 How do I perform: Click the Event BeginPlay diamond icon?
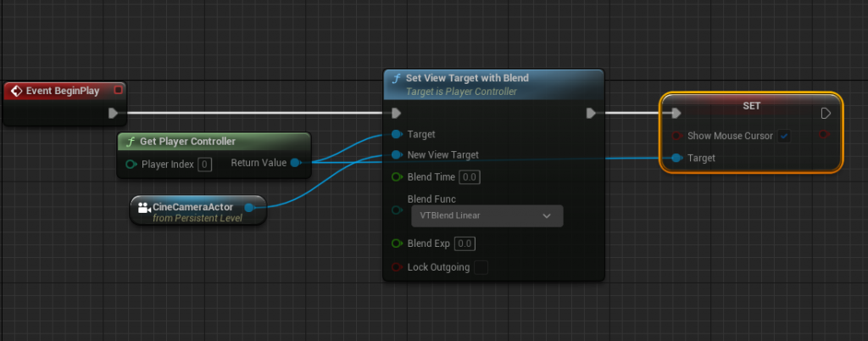point(16,91)
